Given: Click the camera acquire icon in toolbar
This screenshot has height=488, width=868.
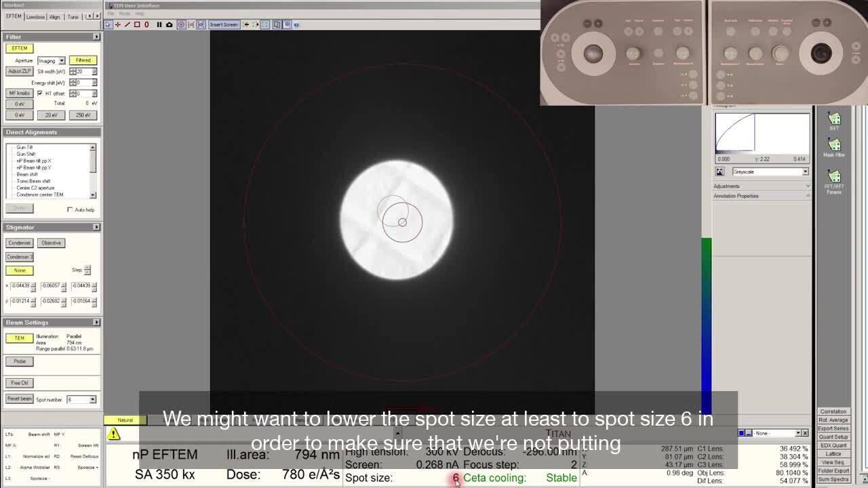Looking at the screenshot, I should 169,24.
